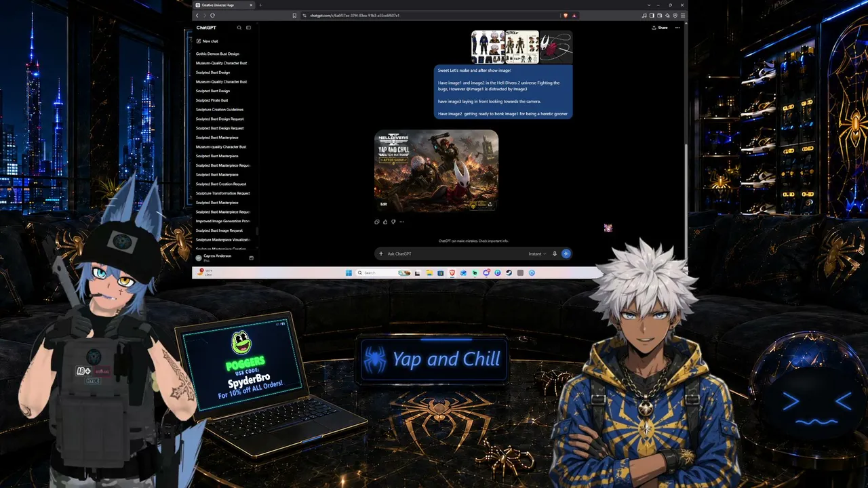Open the Leo AI sparkle icon
This screenshot has height=488, width=868.
667,16
